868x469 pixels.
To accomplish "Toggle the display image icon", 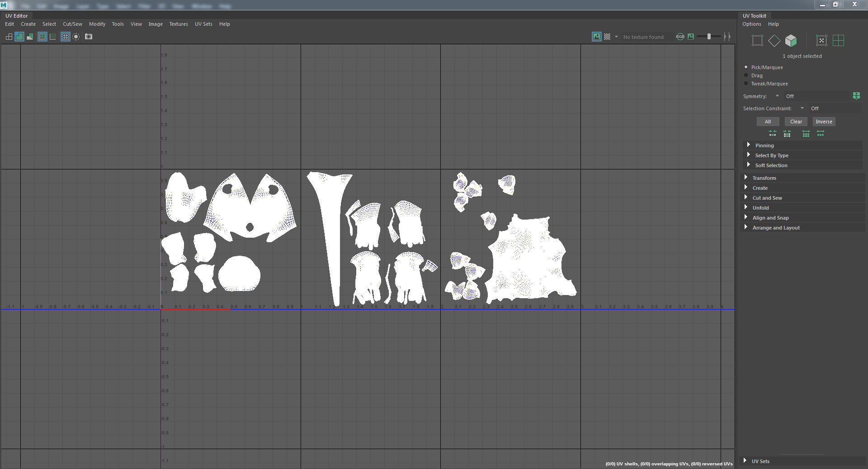I will (x=597, y=37).
